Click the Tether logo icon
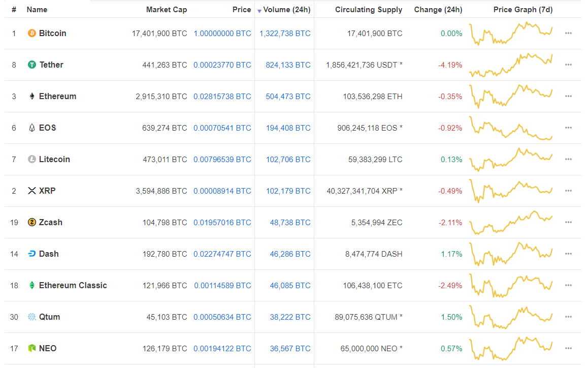This screenshot has height=368, width=588. [x=32, y=65]
